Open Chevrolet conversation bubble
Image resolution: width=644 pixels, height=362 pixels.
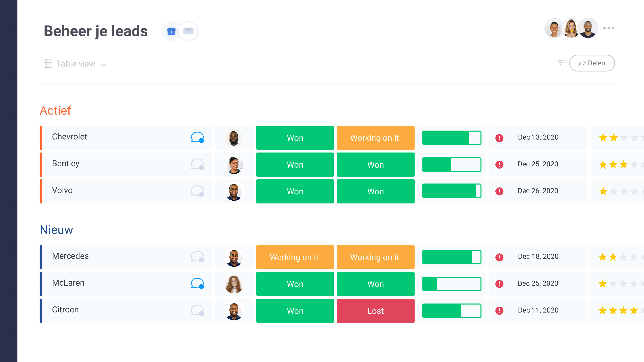(x=198, y=137)
